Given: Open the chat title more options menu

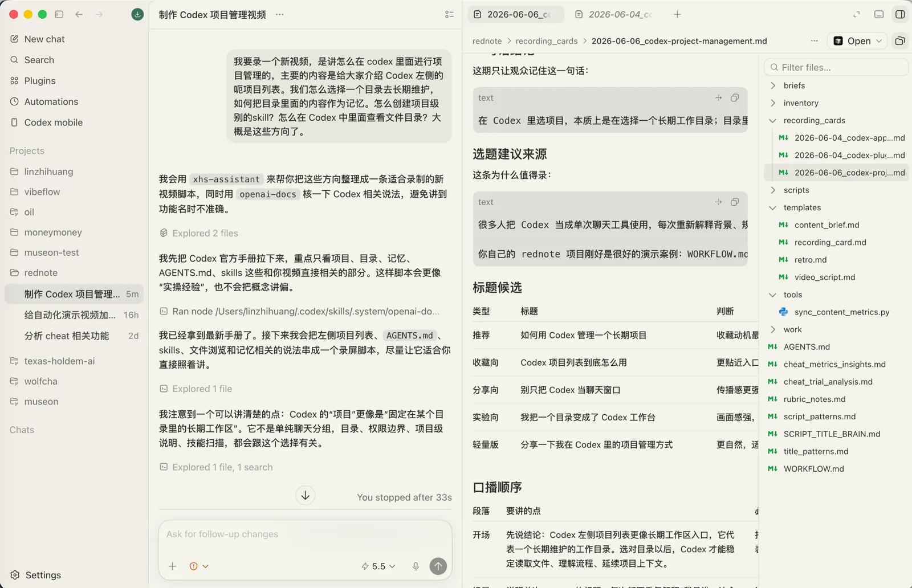Looking at the screenshot, I should [279, 14].
